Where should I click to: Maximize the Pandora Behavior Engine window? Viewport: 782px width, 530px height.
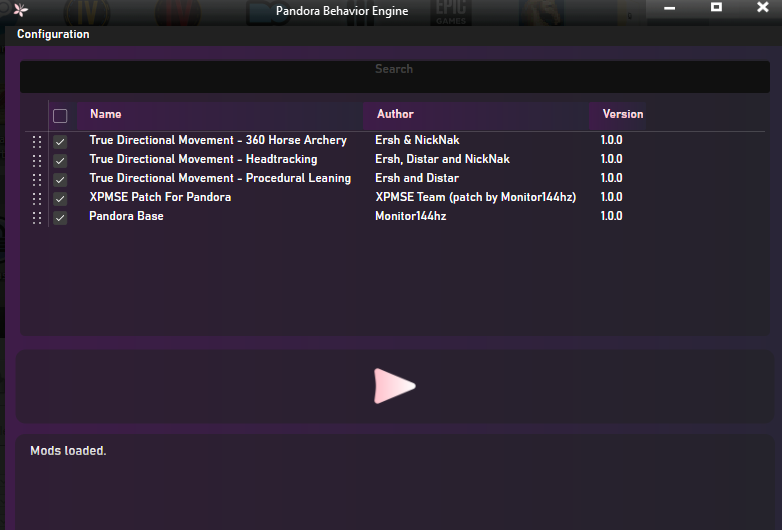click(716, 7)
